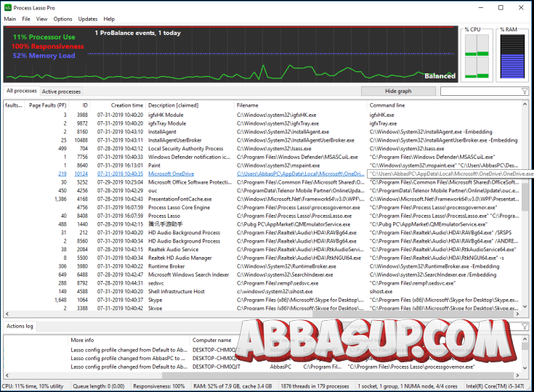Sort by Page Faults (PF) column header
Viewport: 534px width, 392px height.
pos(47,105)
